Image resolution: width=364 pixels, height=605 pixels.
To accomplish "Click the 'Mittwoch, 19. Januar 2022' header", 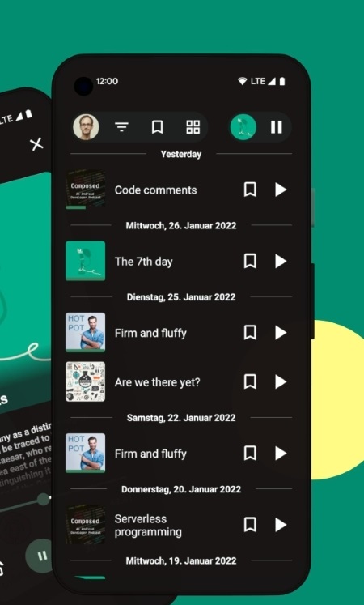I will (181, 560).
